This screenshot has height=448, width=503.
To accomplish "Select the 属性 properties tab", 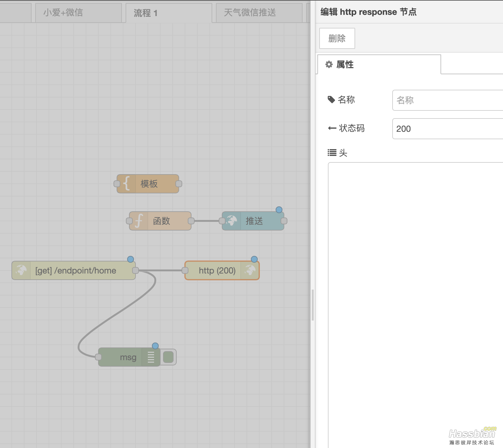I will point(379,64).
